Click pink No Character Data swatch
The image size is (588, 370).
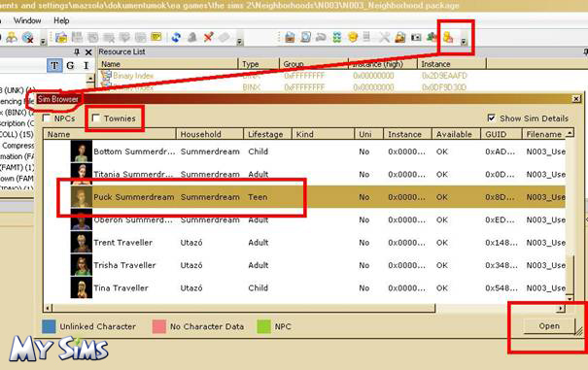159,326
